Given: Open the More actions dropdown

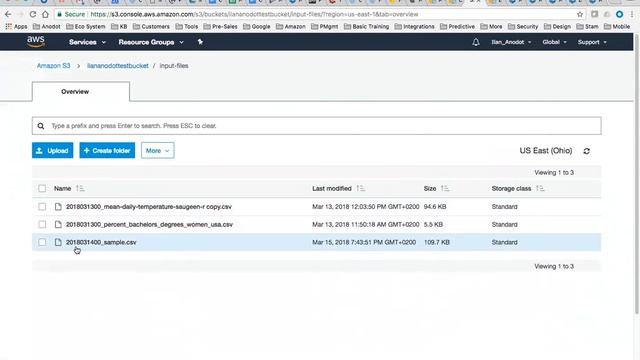Looking at the screenshot, I should (158, 151).
